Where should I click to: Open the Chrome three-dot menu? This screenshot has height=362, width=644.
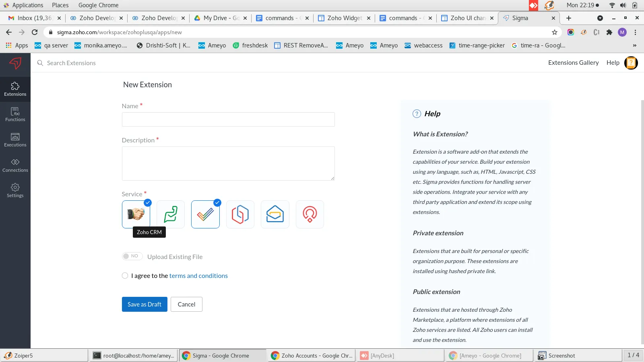point(636,32)
